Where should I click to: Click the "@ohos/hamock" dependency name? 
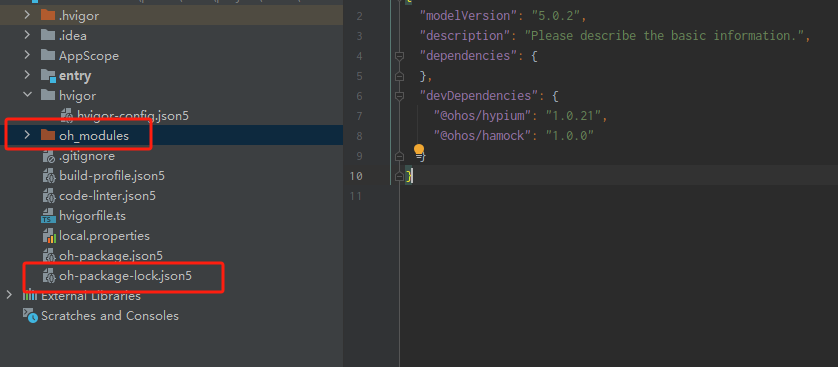pos(482,136)
